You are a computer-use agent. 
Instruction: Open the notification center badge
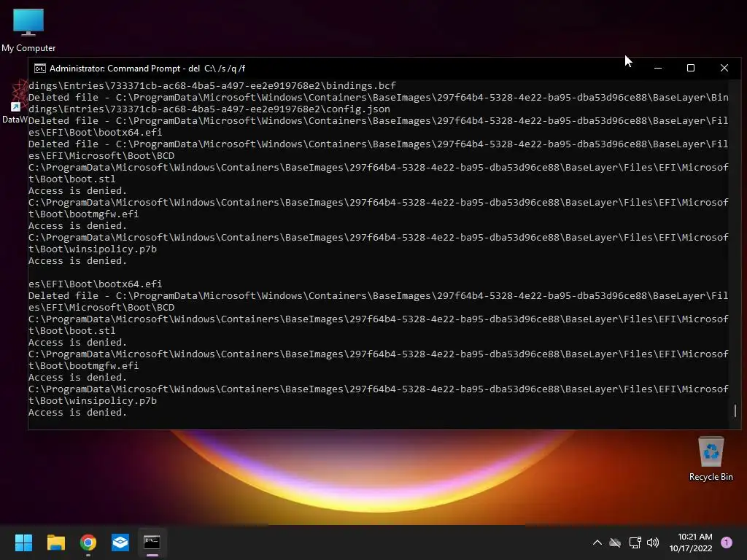[727, 542]
